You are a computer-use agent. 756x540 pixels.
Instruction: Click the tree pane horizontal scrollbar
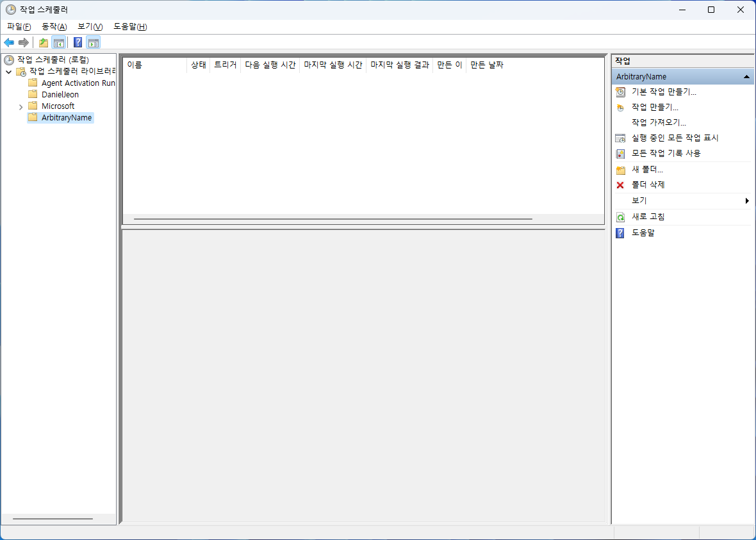coord(53,519)
